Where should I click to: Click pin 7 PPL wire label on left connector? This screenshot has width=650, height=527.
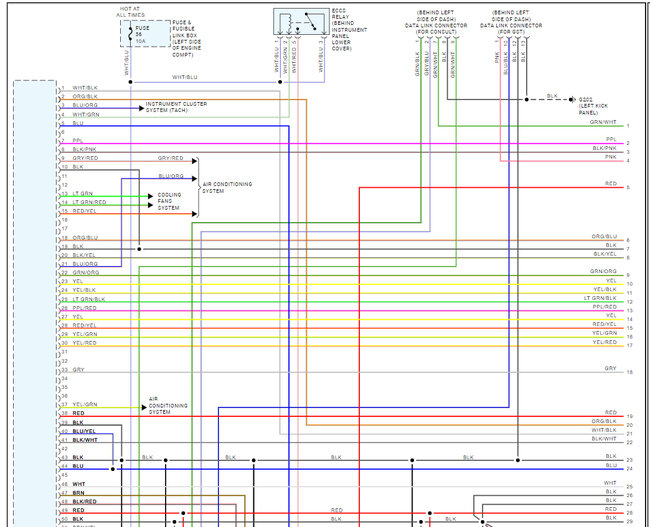pyautogui.click(x=78, y=141)
